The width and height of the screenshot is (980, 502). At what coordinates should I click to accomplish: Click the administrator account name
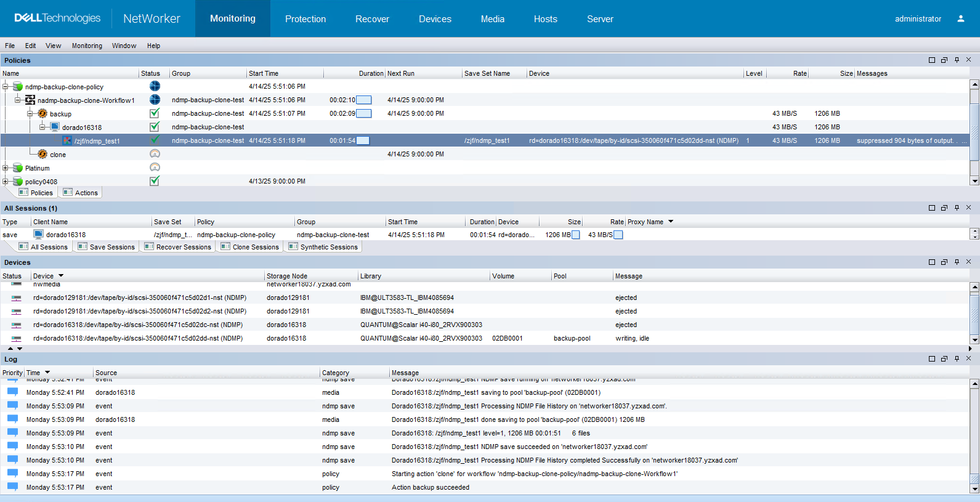pyautogui.click(x=918, y=18)
